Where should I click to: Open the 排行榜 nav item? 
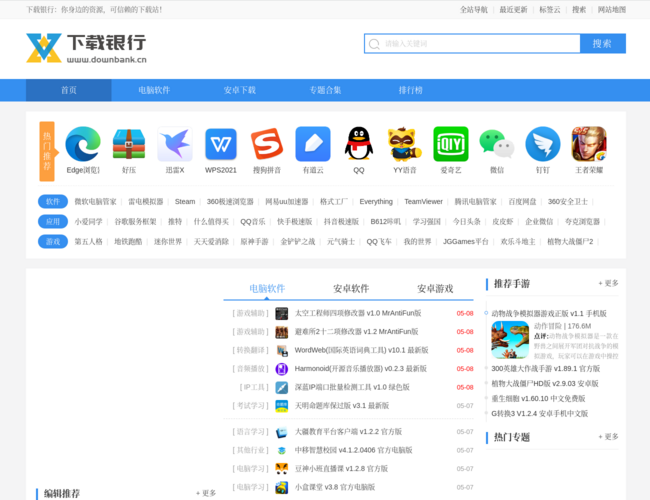pos(410,90)
